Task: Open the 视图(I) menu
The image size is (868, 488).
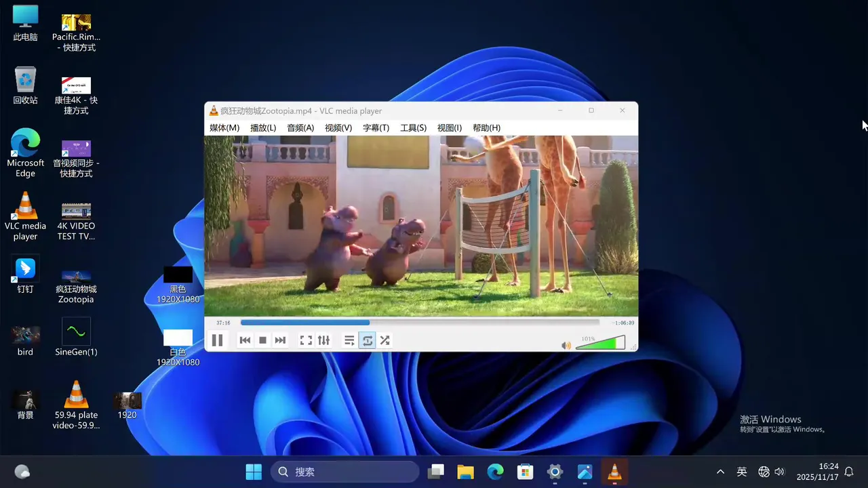Action: click(450, 128)
